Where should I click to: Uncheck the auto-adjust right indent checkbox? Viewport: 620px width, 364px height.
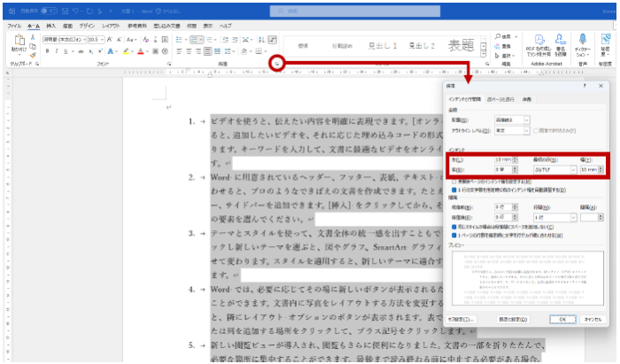(453, 190)
